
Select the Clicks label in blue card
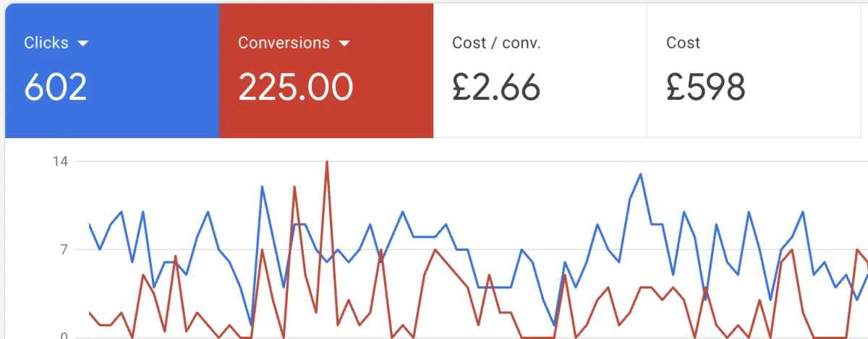[x=46, y=43]
